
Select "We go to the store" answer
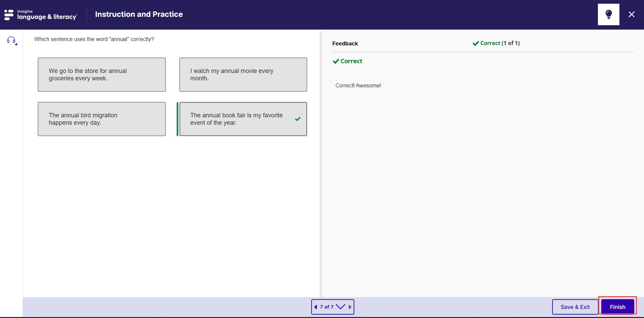click(x=102, y=75)
